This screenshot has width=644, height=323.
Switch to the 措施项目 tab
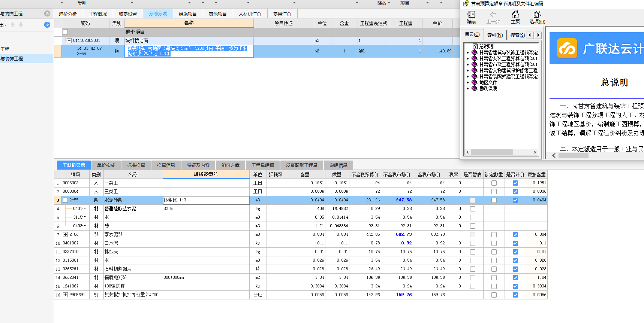pyautogui.click(x=188, y=14)
